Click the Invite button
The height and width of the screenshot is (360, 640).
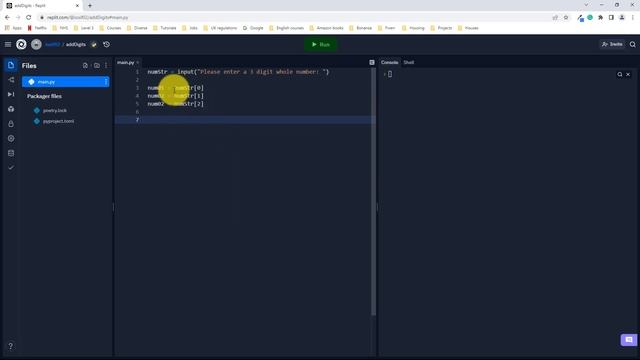612,44
